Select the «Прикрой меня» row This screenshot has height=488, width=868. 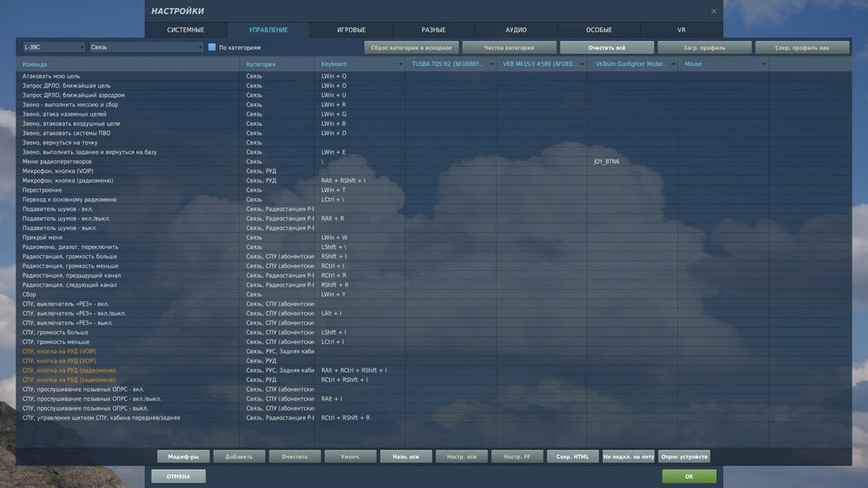point(434,237)
